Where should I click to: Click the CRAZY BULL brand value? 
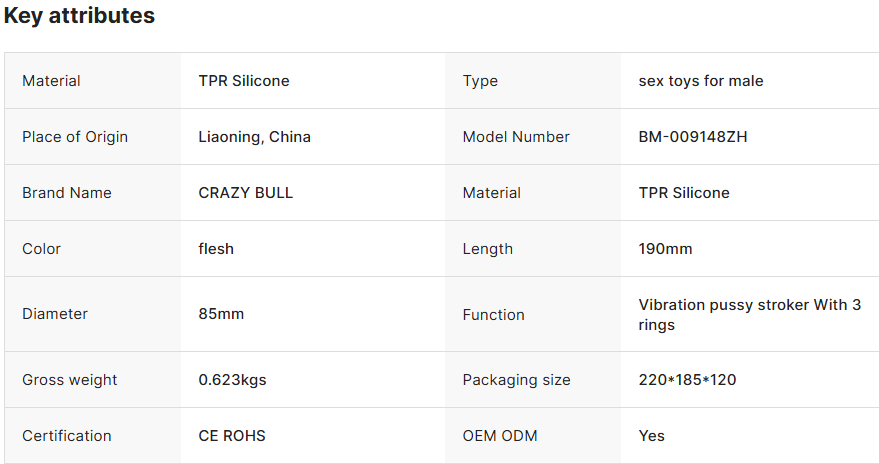(246, 193)
